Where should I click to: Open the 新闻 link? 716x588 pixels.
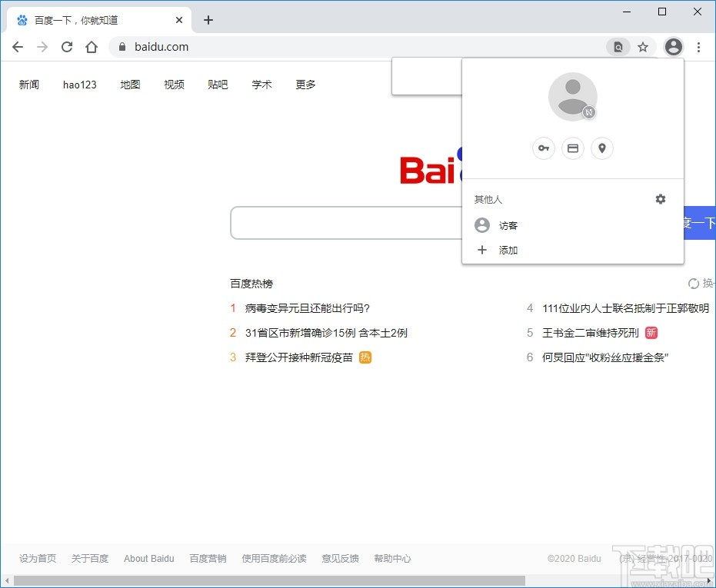(x=29, y=85)
